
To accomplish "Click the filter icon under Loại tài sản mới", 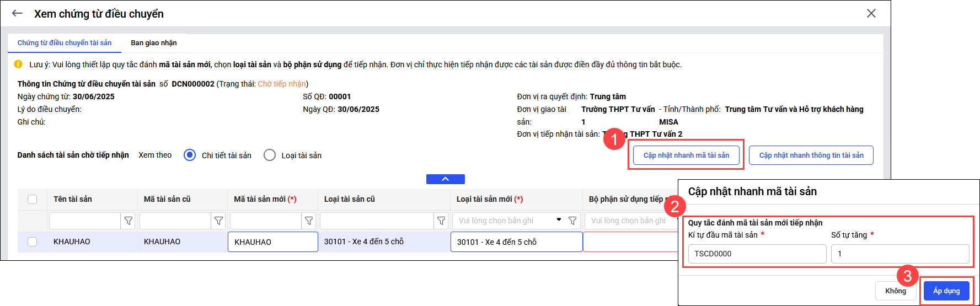I will (x=572, y=221).
